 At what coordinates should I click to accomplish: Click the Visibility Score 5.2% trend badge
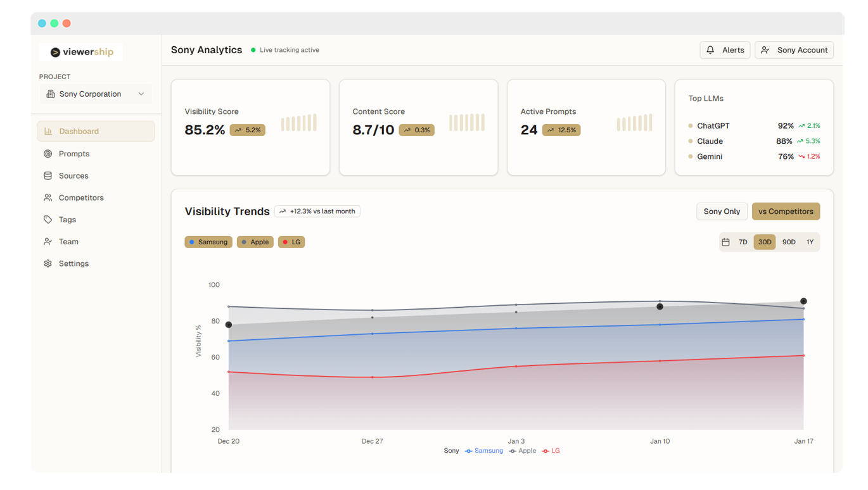tap(248, 130)
